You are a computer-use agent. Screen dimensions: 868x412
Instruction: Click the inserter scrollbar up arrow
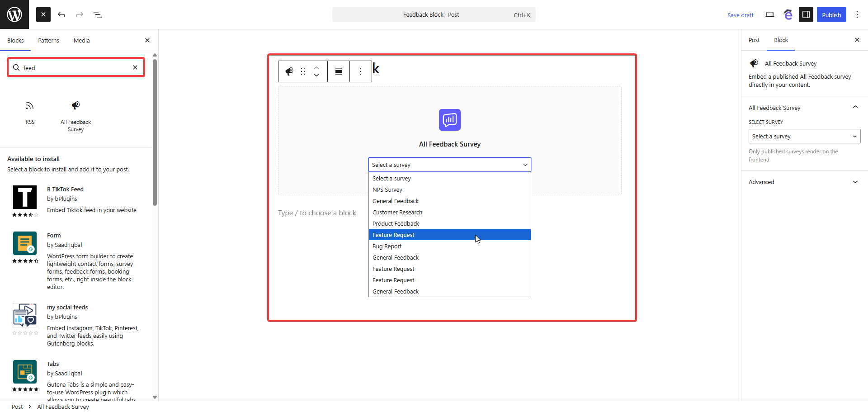pyautogui.click(x=155, y=55)
